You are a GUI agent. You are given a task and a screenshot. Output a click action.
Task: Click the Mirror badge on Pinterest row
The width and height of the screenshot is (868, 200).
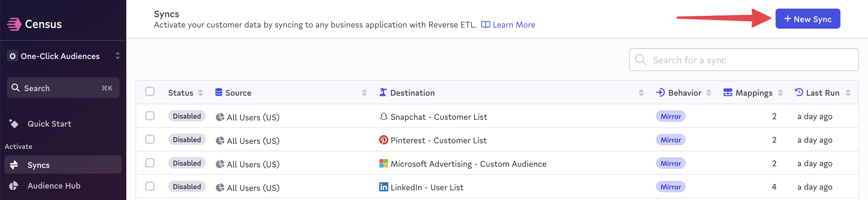[670, 140]
